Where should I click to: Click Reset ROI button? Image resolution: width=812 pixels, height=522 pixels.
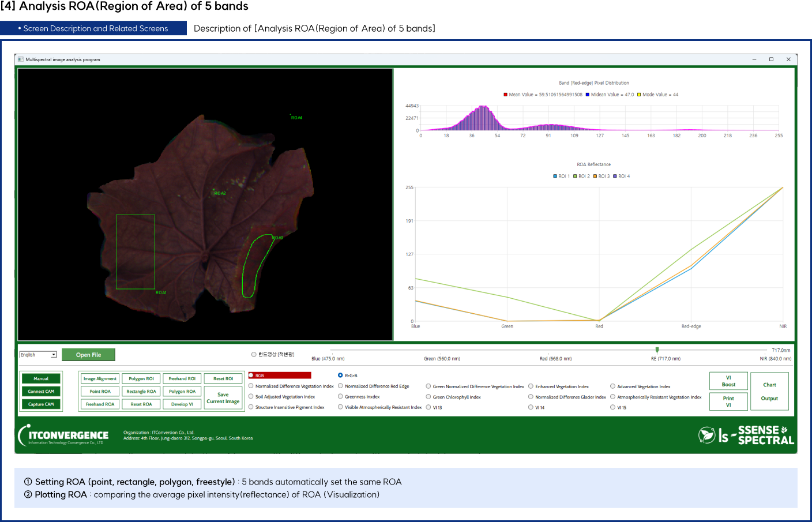click(x=223, y=379)
